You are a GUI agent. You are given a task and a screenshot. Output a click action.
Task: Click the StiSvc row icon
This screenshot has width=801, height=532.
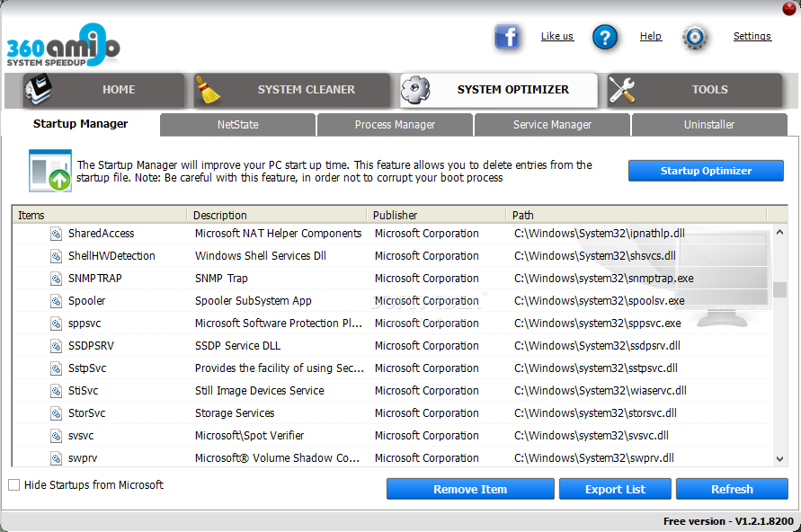tap(57, 391)
